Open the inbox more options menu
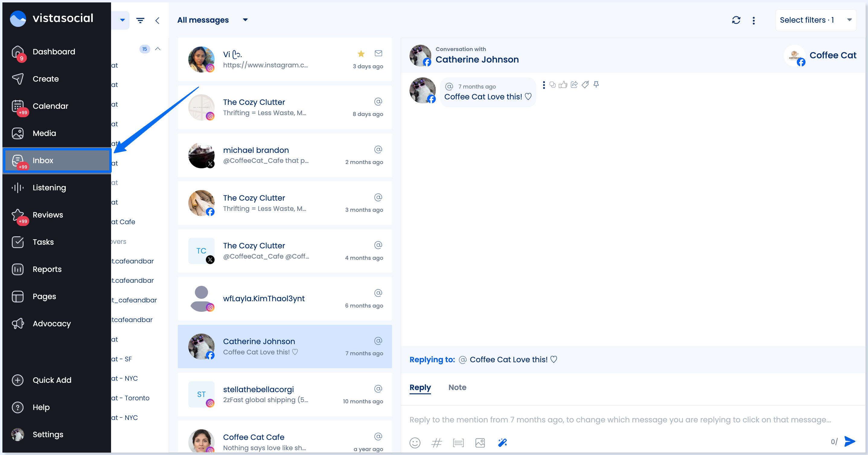The height and width of the screenshot is (455, 868). pos(753,21)
